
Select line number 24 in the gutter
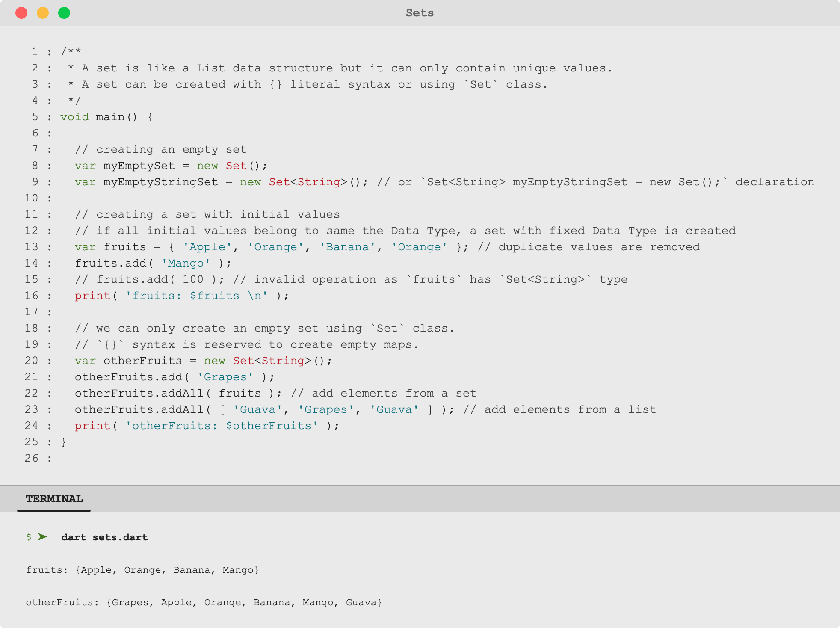click(x=31, y=426)
